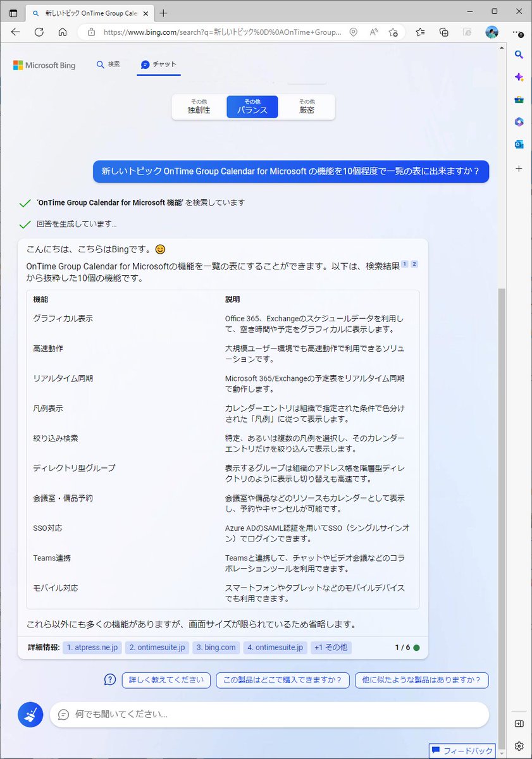Image resolution: width=532 pixels, height=759 pixels.
Task: Click the SSO対応 table cell
Action: pos(48,528)
